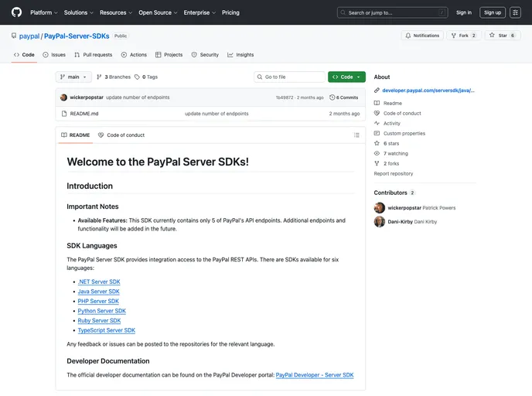Open the PayPal Developer - Server SDK link
Image resolution: width=532 pixels, height=396 pixels.
(x=315, y=375)
